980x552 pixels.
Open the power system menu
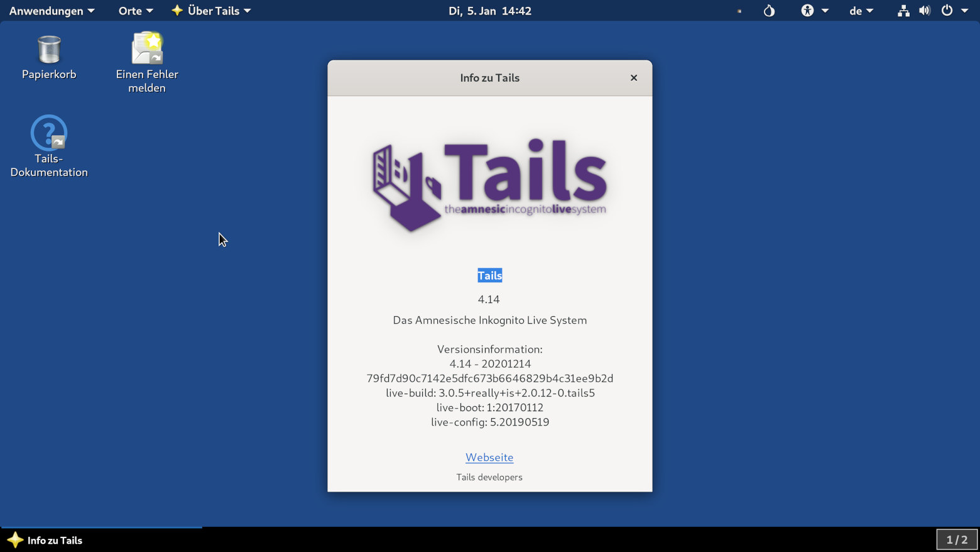[954, 11]
